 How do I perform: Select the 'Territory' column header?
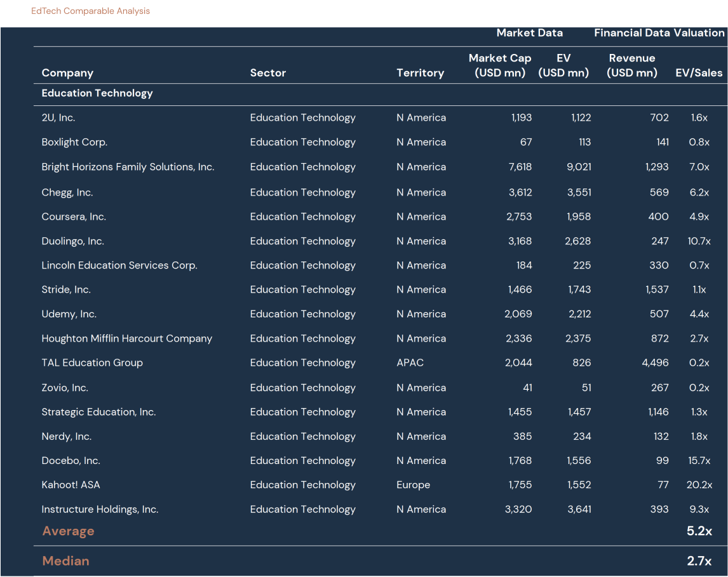420,73
